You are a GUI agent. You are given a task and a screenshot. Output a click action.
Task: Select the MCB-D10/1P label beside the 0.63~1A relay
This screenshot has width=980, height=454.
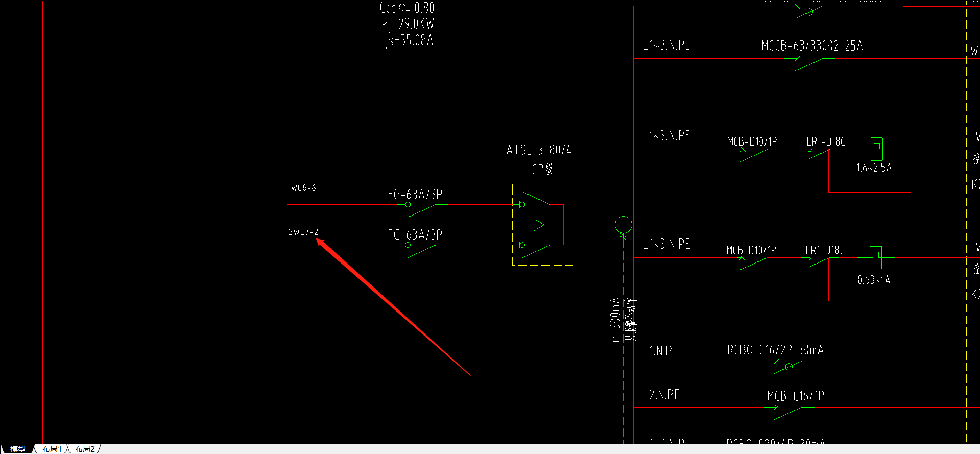pos(751,250)
